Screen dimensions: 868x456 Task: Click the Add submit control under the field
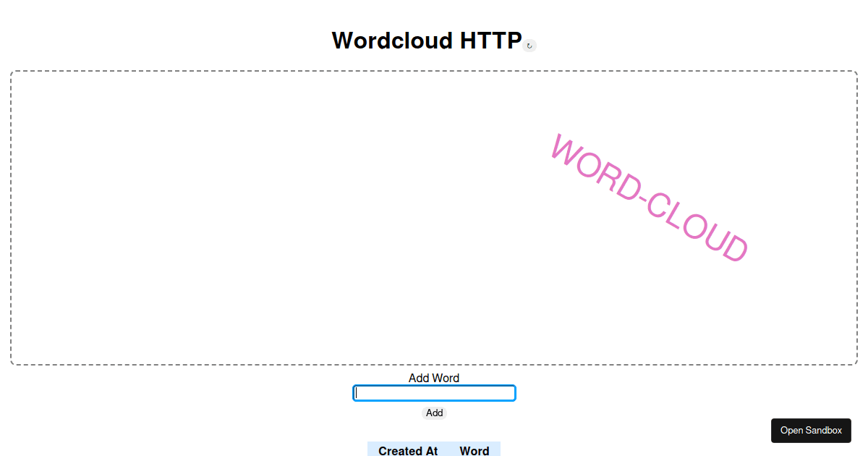pyautogui.click(x=434, y=413)
